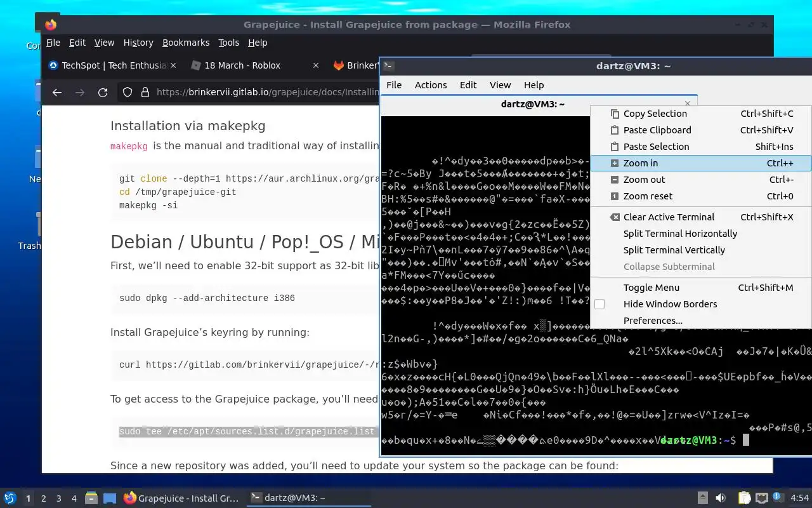
Task: Switch to workspace 2
Action: [44, 498]
